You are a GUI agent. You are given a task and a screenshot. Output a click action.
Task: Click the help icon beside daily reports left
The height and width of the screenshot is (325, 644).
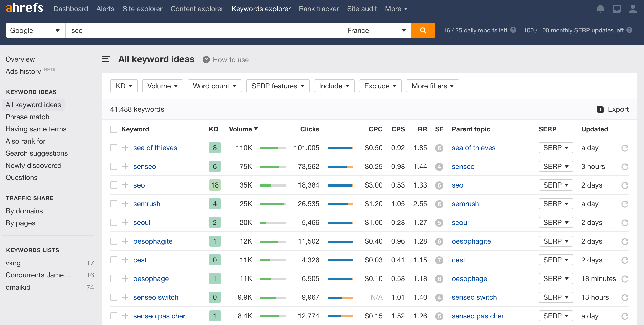pos(513,30)
